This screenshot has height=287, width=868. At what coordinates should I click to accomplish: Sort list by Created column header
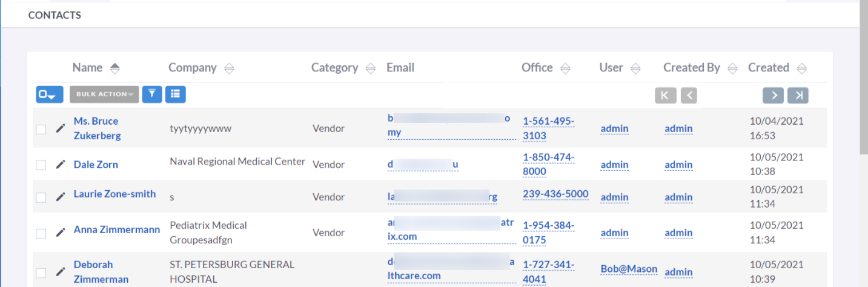click(768, 68)
